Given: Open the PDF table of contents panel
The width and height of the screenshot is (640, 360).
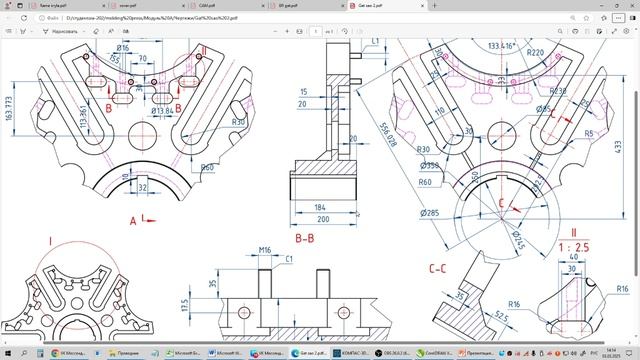Looking at the screenshot, I should [x=9, y=31].
